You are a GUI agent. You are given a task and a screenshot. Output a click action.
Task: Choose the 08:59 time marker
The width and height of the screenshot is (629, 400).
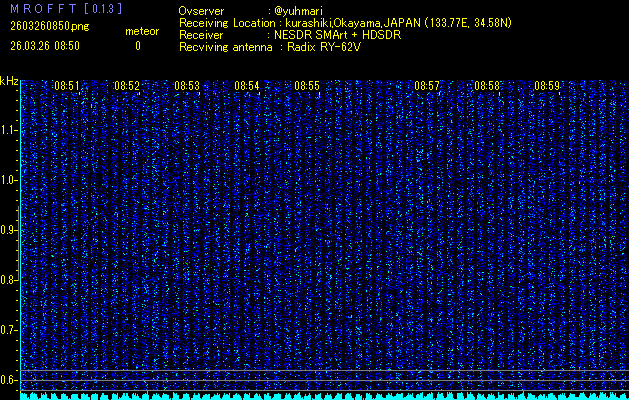547,87
